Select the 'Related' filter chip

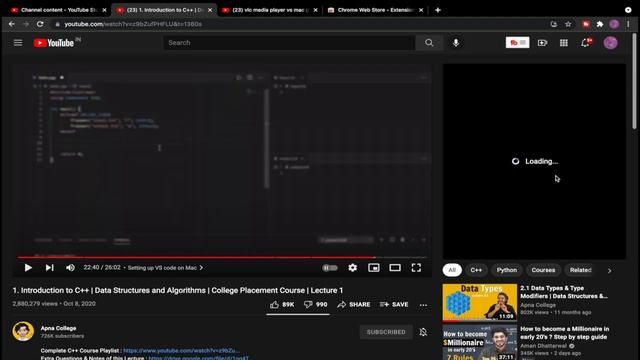580,270
